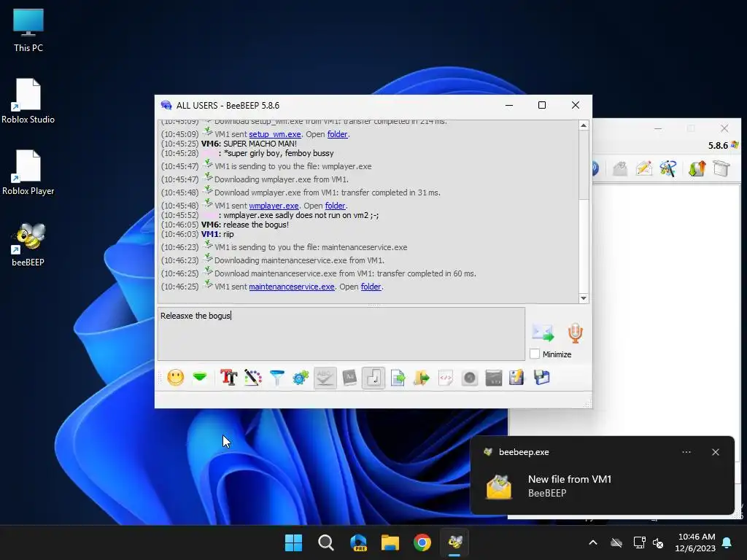The image size is (747, 560).
Task: Open the notification options three-dot menu
Action: pos(686,452)
